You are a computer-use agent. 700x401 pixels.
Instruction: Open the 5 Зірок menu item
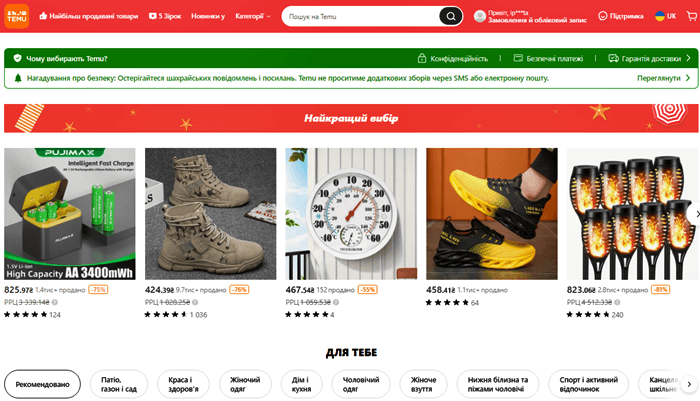coord(165,16)
